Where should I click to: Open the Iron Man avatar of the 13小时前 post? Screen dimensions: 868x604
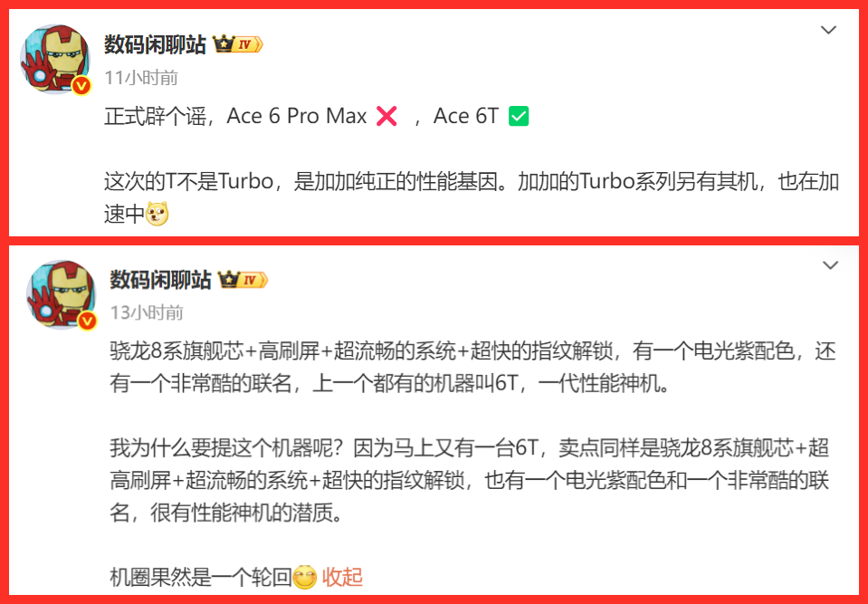tap(61, 294)
